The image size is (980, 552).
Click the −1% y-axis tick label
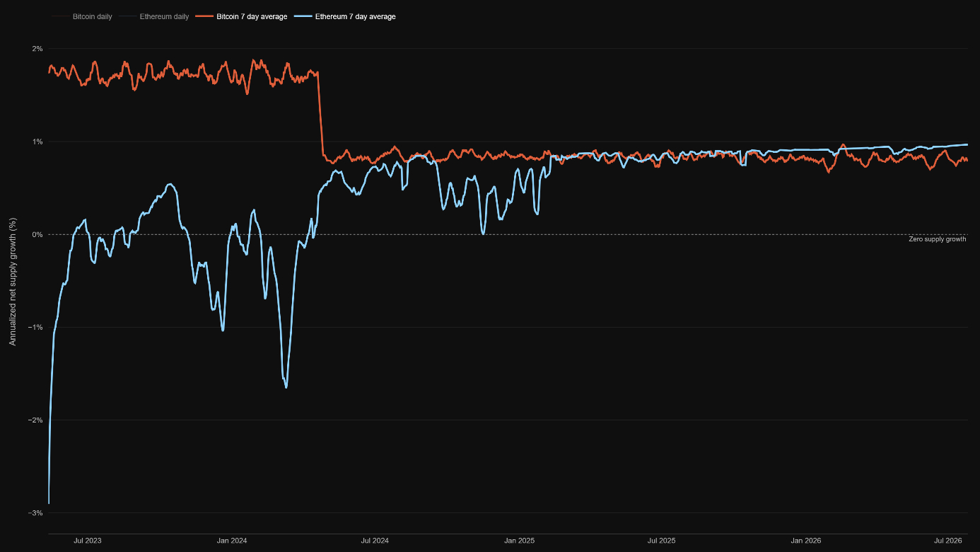click(x=35, y=327)
